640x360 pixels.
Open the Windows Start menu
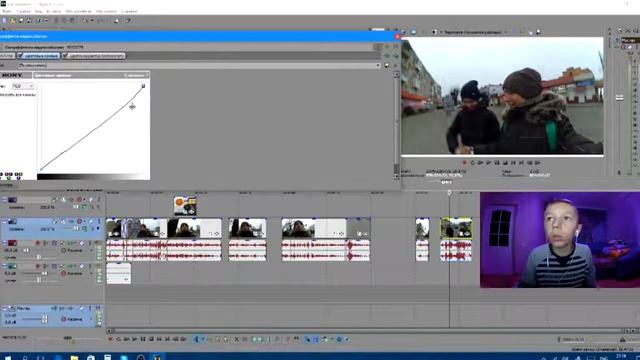[x=7, y=358]
